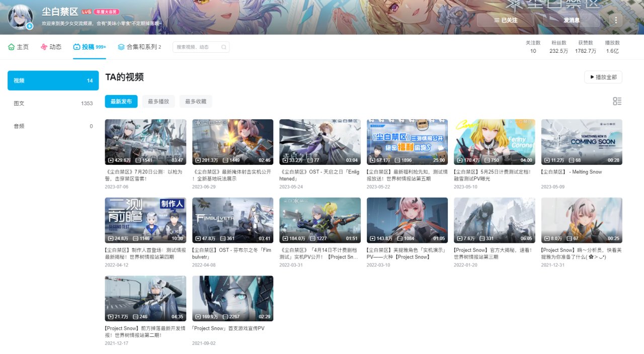
Task: Open the 粉丝数 follower count
Action: click(558, 47)
